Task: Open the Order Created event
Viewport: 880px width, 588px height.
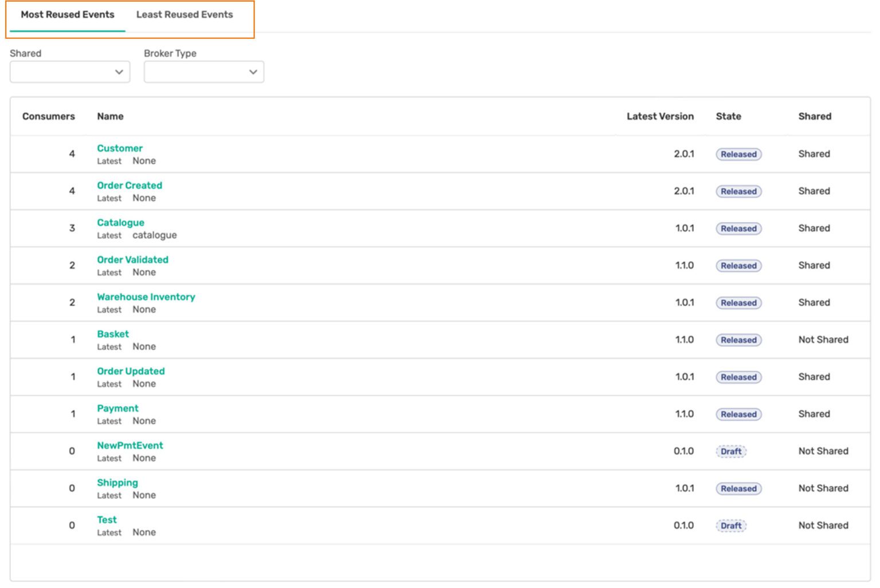Action: click(129, 186)
